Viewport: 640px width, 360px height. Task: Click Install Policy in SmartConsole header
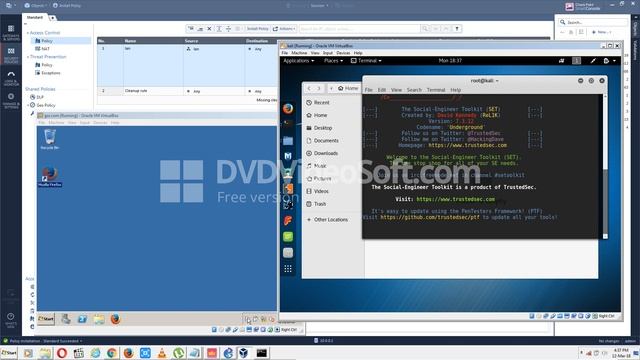point(67,6)
